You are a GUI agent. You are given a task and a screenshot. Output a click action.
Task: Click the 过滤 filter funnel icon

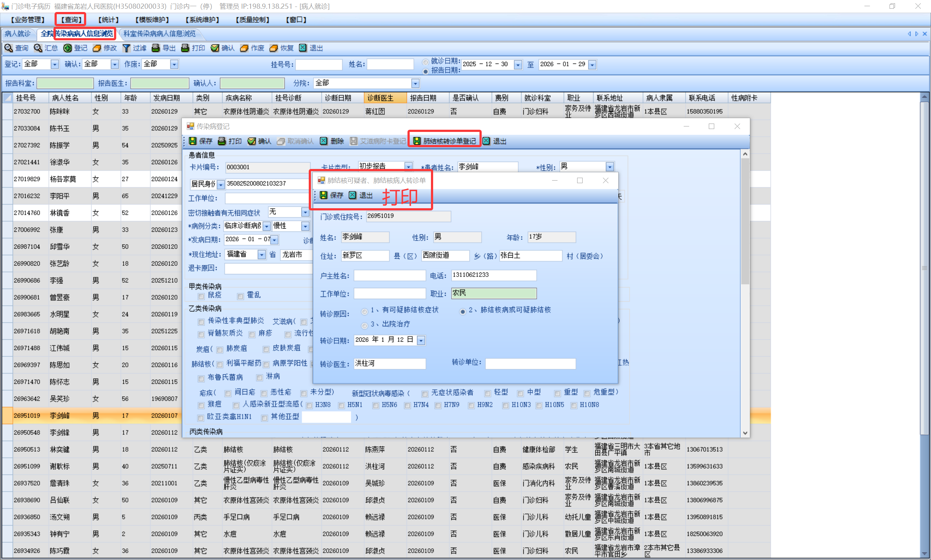pos(127,48)
